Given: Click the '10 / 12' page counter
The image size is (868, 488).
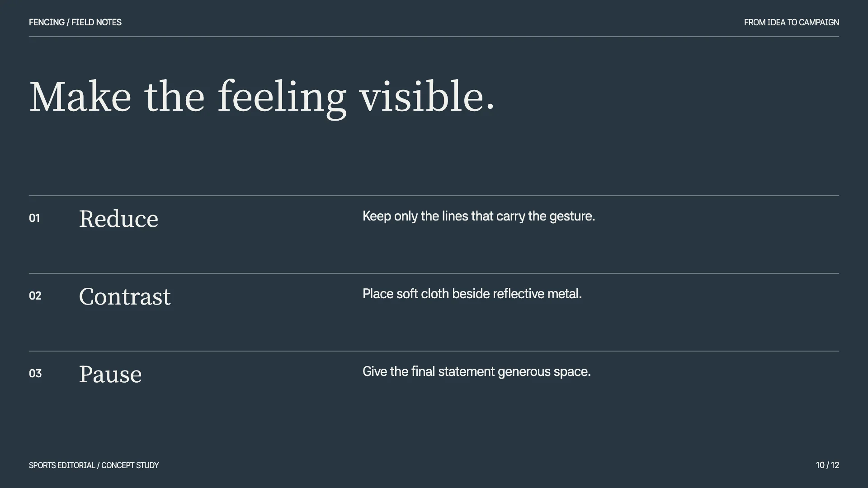Looking at the screenshot, I should point(827,465).
